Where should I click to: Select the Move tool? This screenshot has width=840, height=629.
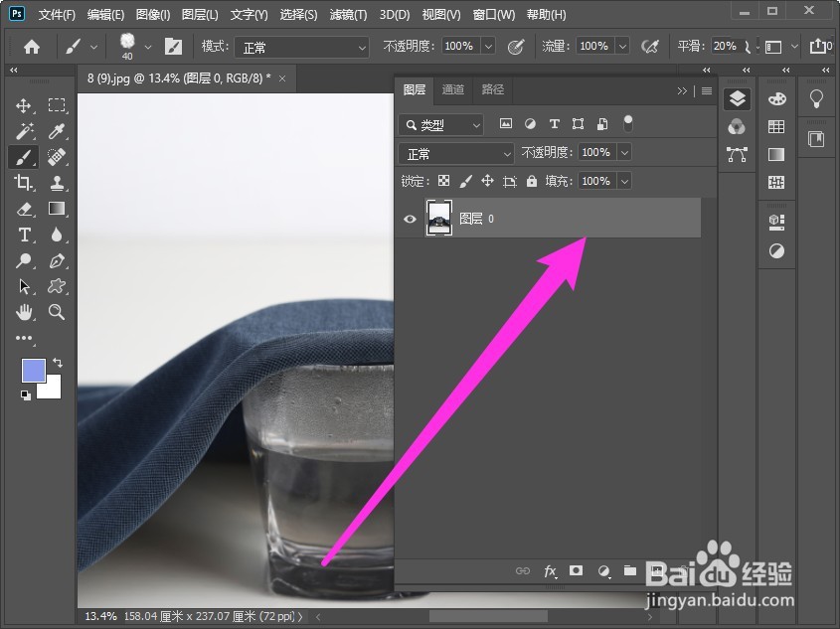[x=23, y=105]
